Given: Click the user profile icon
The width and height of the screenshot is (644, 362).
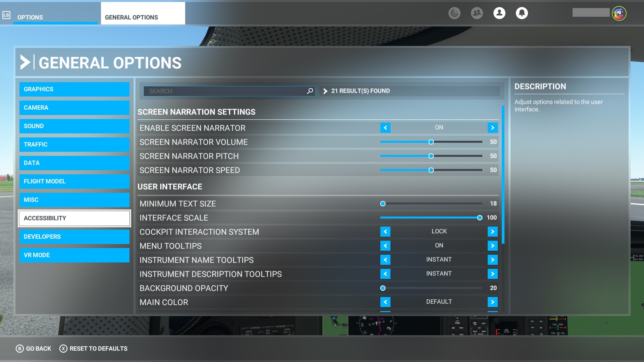Looking at the screenshot, I should click(x=499, y=13).
